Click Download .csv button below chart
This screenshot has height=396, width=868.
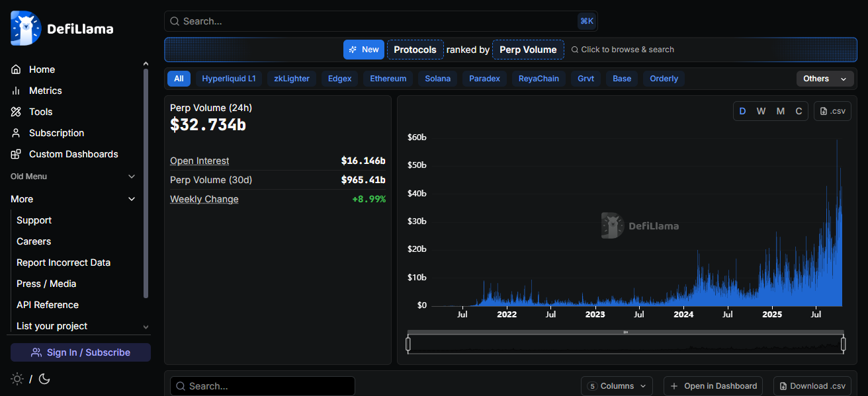(812, 386)
